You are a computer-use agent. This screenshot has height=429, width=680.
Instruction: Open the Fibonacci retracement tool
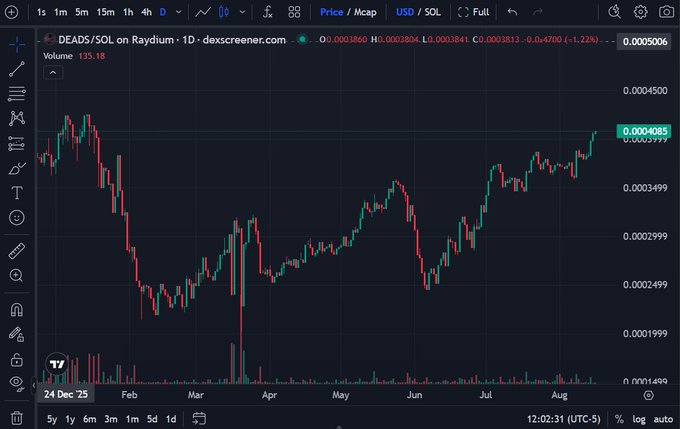[17, 94]
